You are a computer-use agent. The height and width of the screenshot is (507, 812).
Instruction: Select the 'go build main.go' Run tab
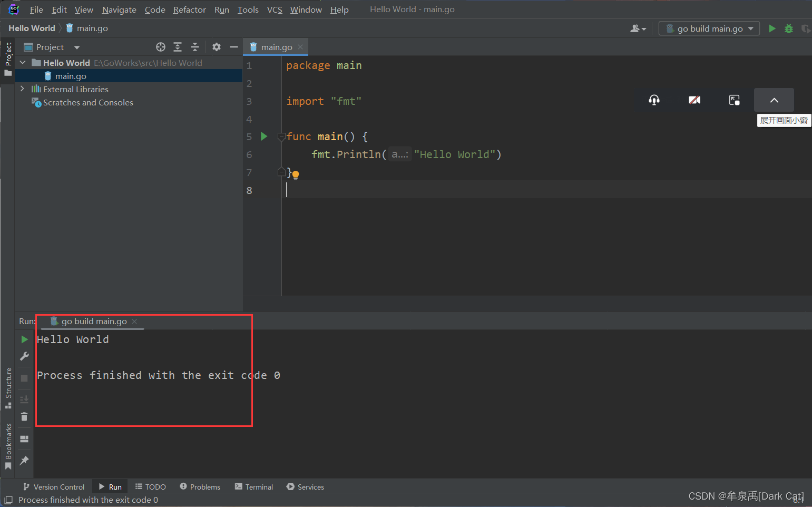pos(94,321)
